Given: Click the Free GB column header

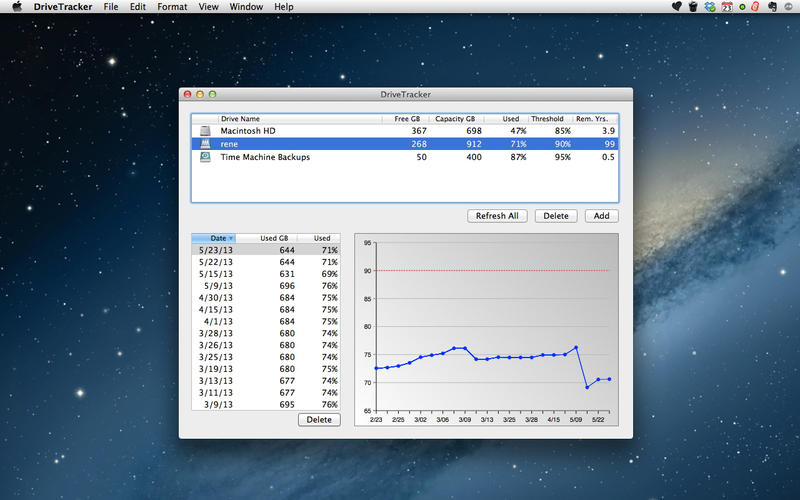Looking at the screenshot, I should pos(406,119).
